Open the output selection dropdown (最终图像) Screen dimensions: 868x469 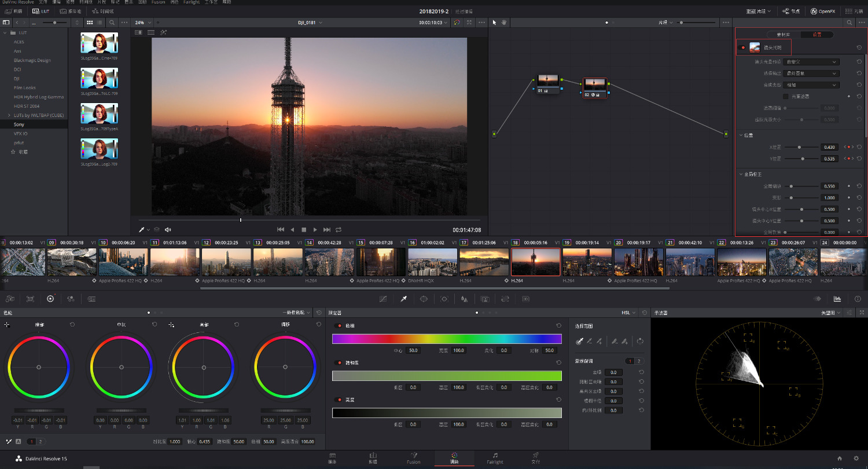(811, 73)
